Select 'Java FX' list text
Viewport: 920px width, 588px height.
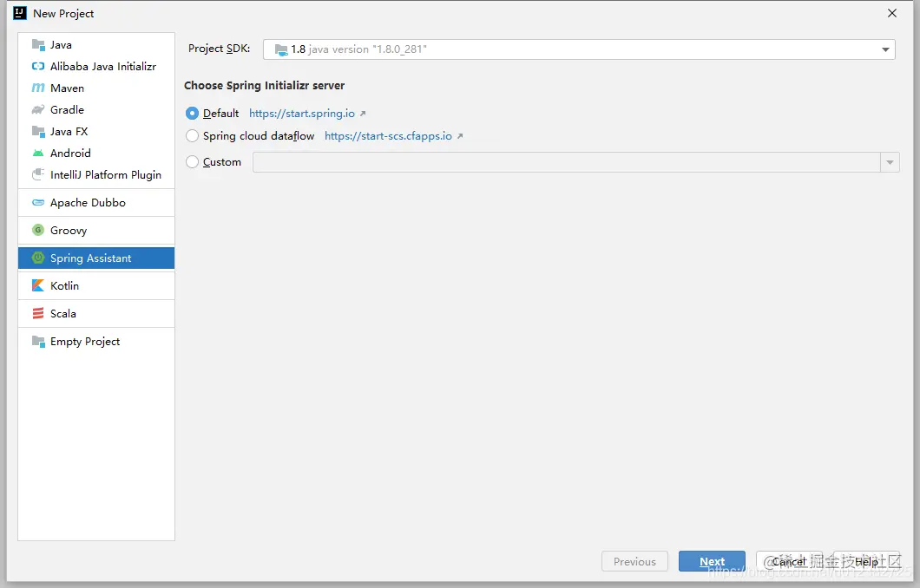pos(69,131)
